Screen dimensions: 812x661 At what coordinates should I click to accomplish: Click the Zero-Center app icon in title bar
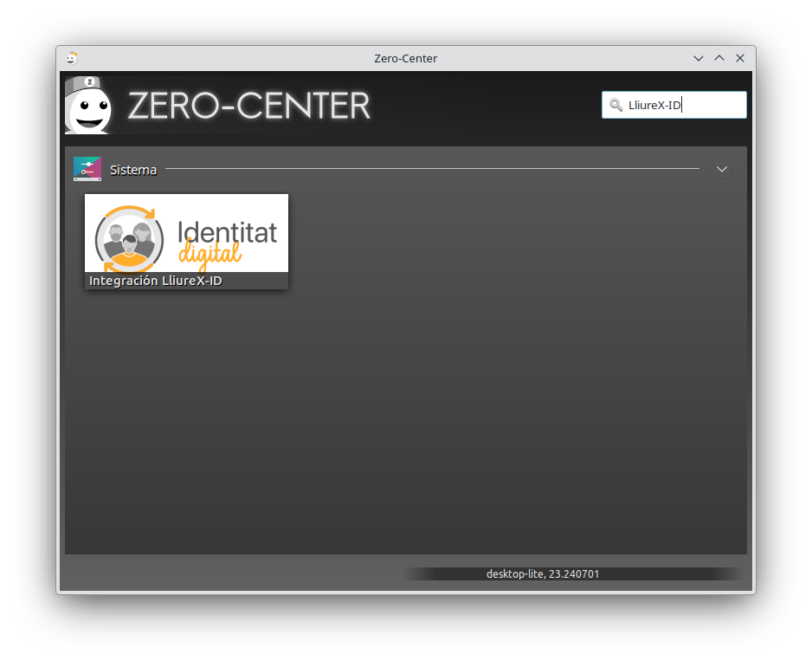(72, 58)
